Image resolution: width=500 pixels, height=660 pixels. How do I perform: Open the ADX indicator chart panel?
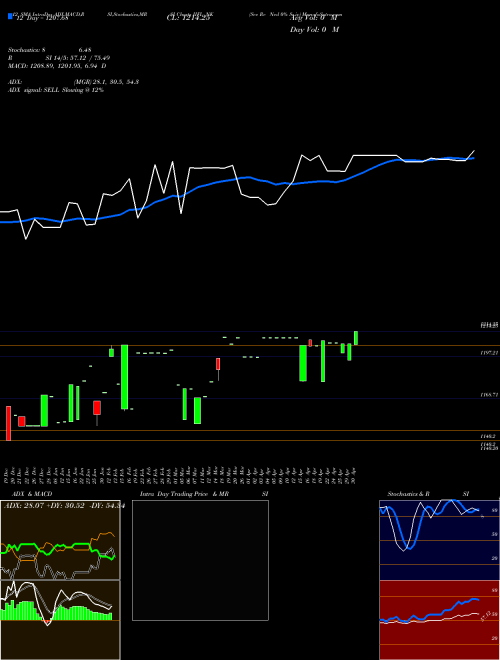pos(60,540)
